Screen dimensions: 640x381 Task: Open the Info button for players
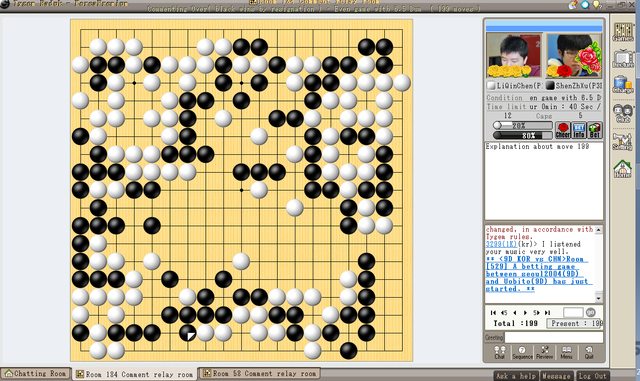(x=579, y=130)
